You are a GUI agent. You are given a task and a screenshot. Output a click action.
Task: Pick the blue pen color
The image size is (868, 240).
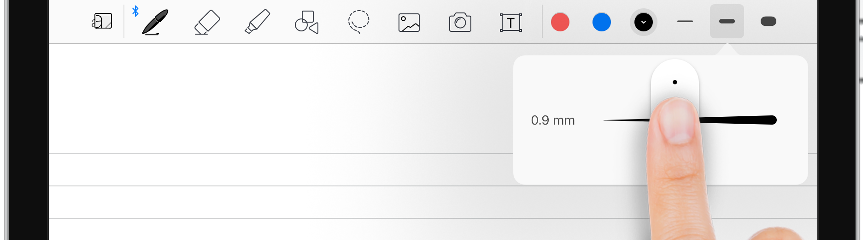[602, 22]
